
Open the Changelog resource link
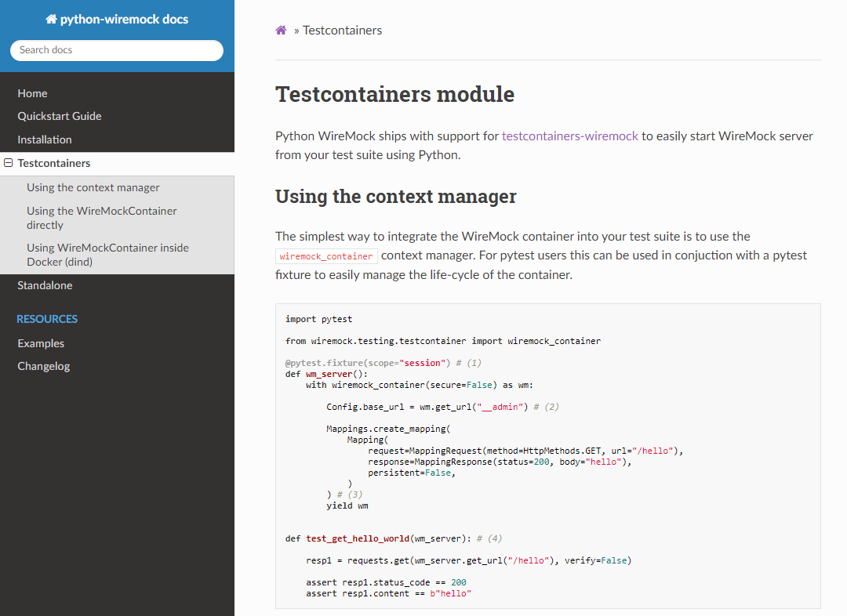[44, 366]
